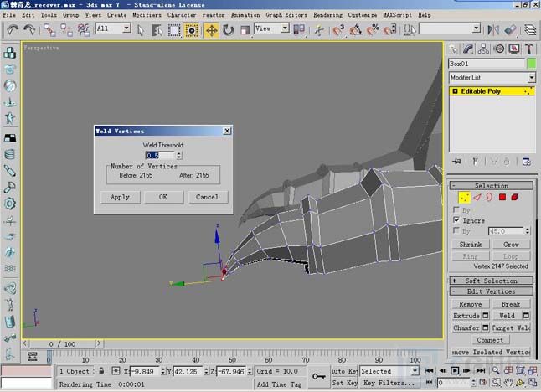Open the Graph Editors menu

pyautogui.click(x=286, y=15)
